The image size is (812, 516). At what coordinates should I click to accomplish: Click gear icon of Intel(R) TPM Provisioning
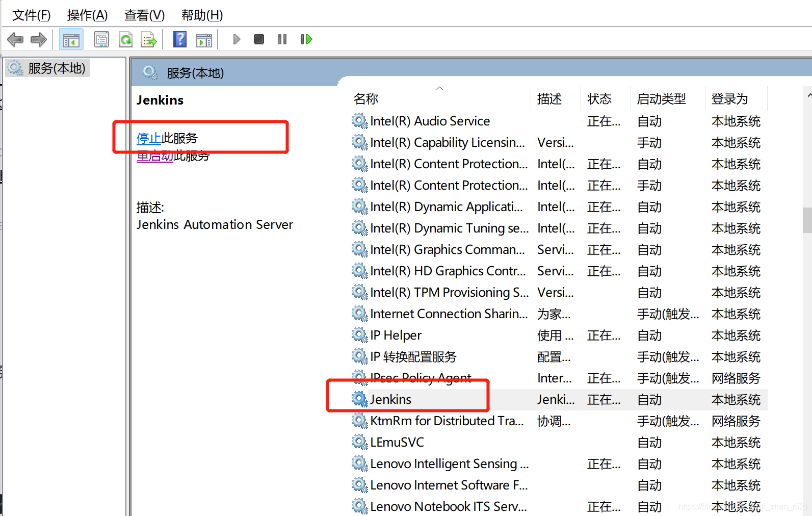pos(359,292)
